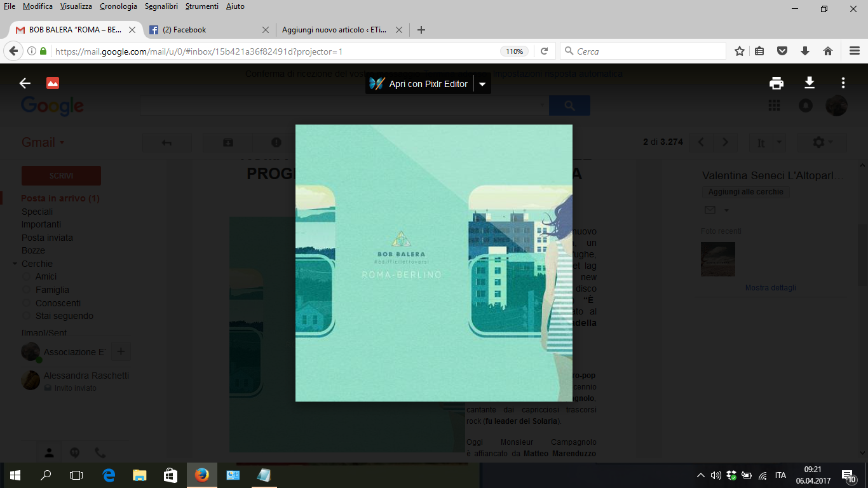Print the previewed image
This screenshot has height=488, width=868.
pos(776,83)
